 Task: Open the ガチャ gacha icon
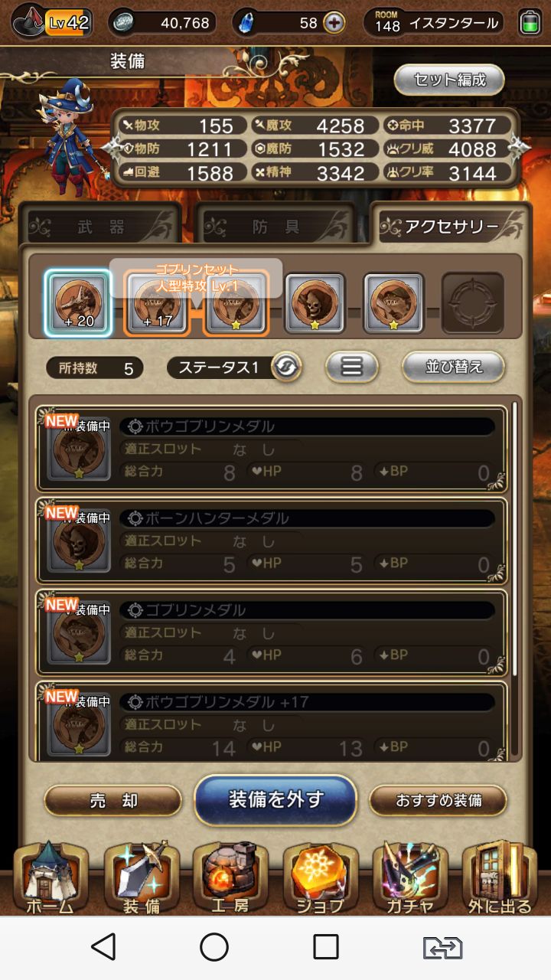click(x=410, y=878)
